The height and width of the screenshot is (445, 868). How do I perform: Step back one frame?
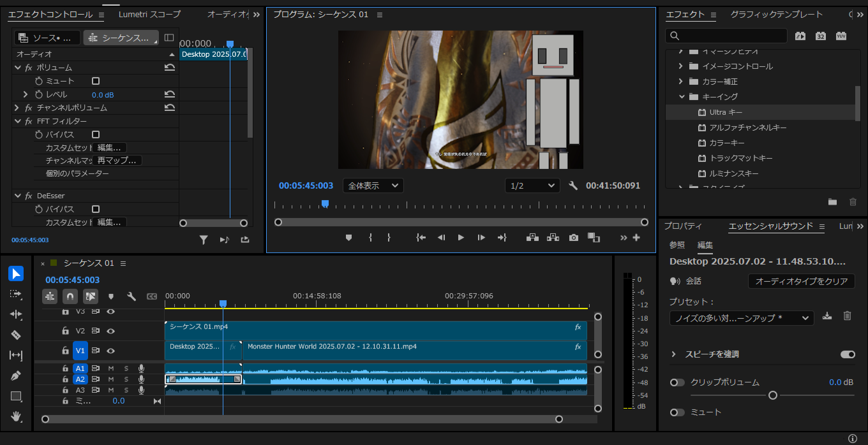click(441, 237)
